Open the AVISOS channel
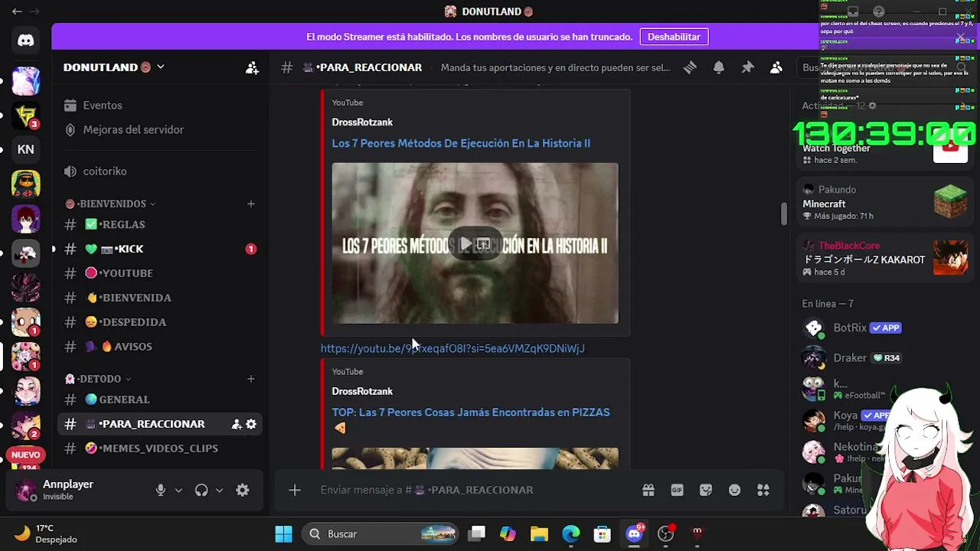980x551 pixels. coord(160,347)
